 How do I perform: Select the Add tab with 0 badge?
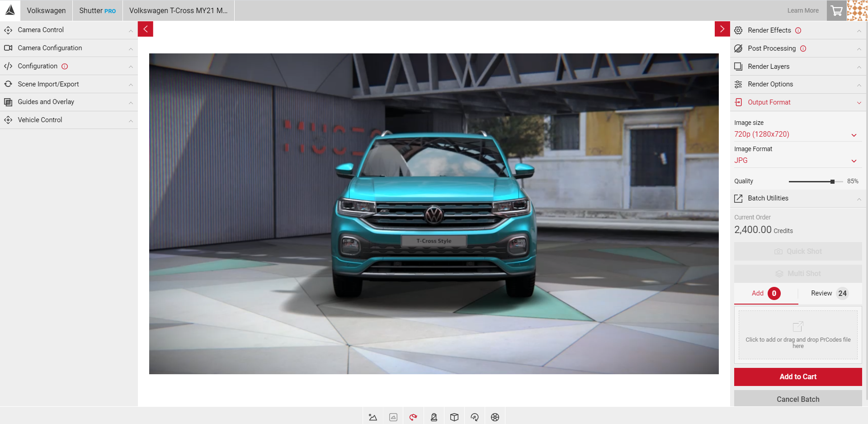click(766, 293)
